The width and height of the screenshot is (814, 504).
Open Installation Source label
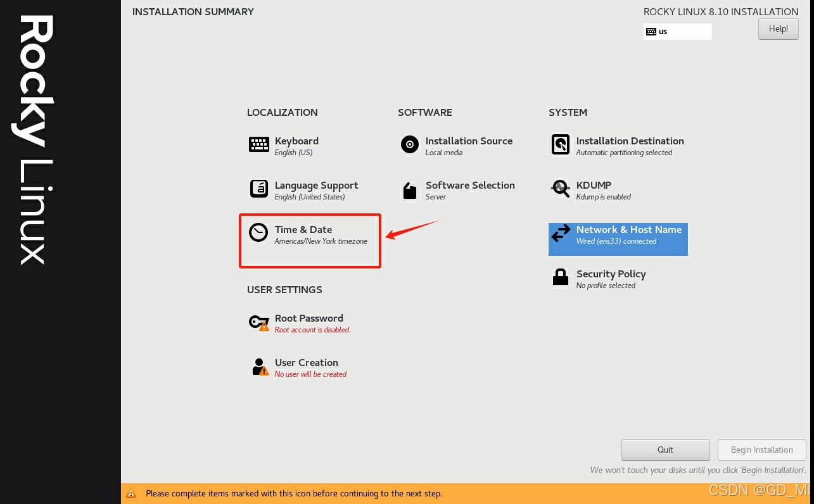469,141
